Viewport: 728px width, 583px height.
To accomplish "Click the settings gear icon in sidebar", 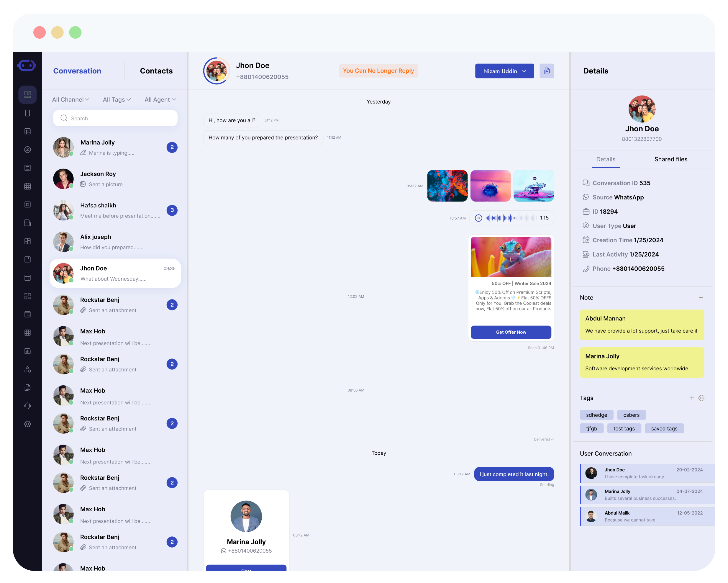I will (27, 424).
